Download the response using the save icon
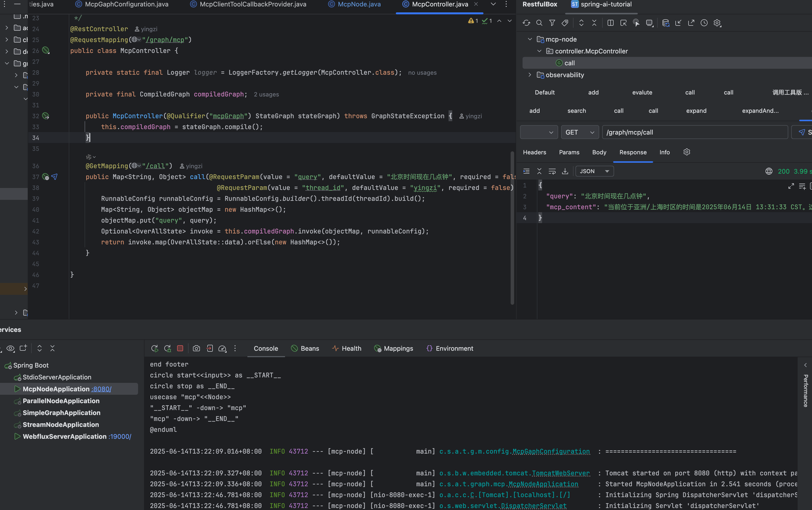Image resolution: width=812 pixels, height=510 pixels. [565, 171]
